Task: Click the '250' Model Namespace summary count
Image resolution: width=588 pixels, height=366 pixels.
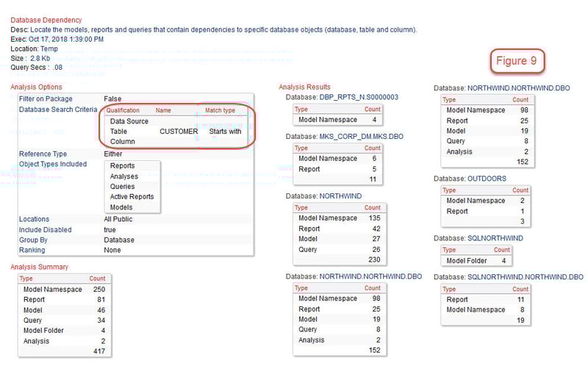Action: [99, 290]
